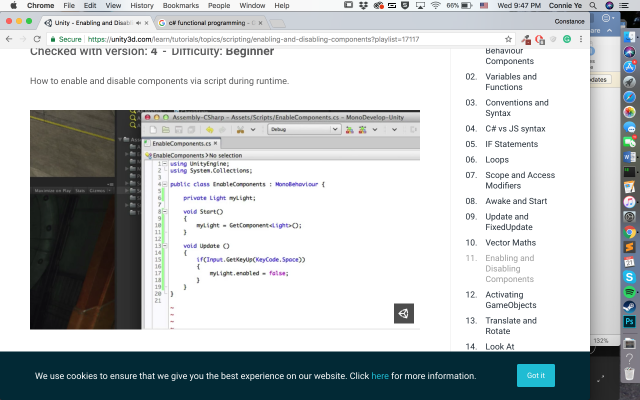Dismiss cookie banner with Got it
640x400 pixels.
pos(536,375)
